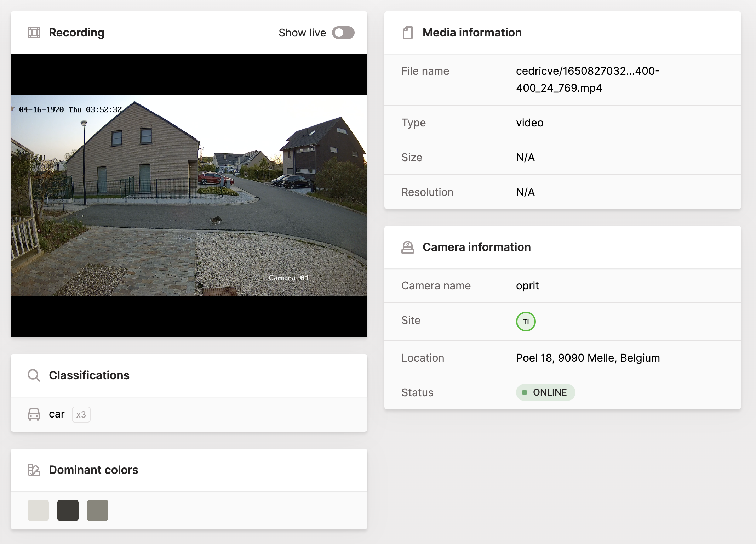Enable the Show live toggle
This screenshot has height=544, width=756.
pyautogui.click(x=343, y=32)
